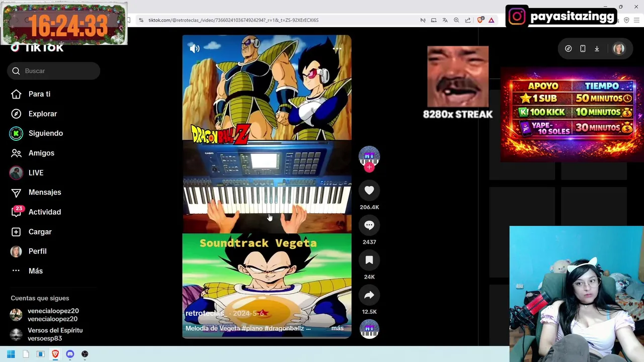The width and height of the screenshot is (644, 362).
Task: Open the spinning sound disc icon
Action: [369, 329]
